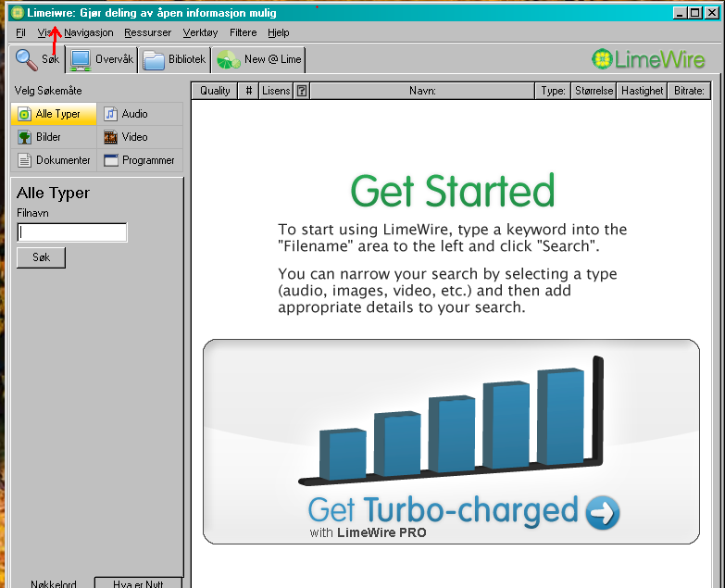Click the Get Turbo-charged arrow icon
725x588 pixels.
(603, 513)
